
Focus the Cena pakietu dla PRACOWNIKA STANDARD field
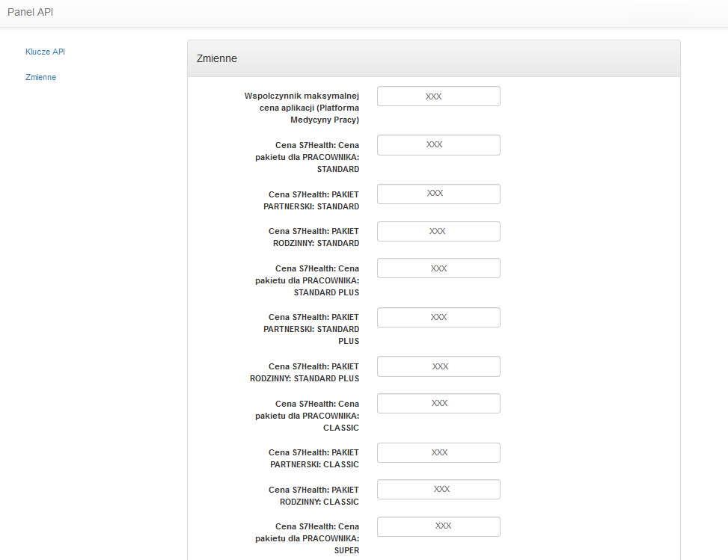pos(438,144)
